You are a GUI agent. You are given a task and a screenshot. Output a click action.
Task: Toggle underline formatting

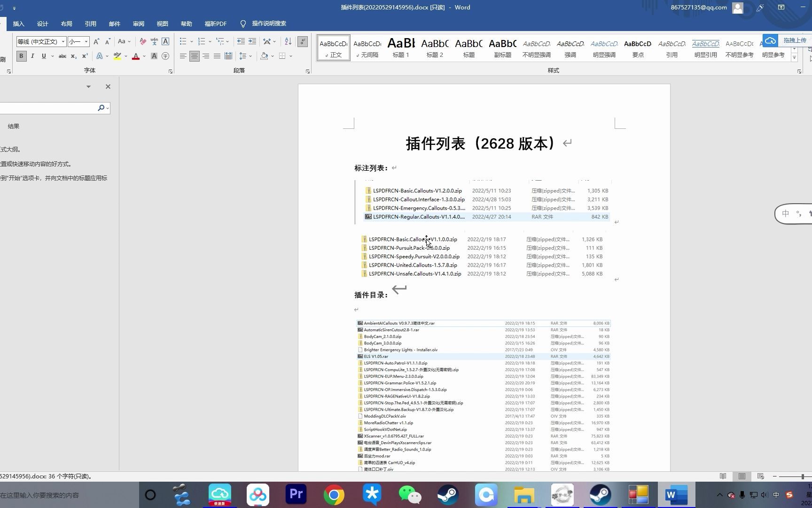coord(44,56)
